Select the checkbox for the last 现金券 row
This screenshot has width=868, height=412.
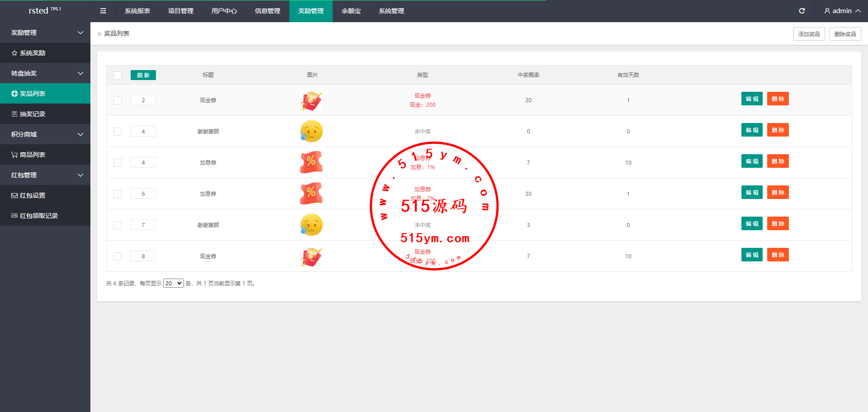click(118, 256)
